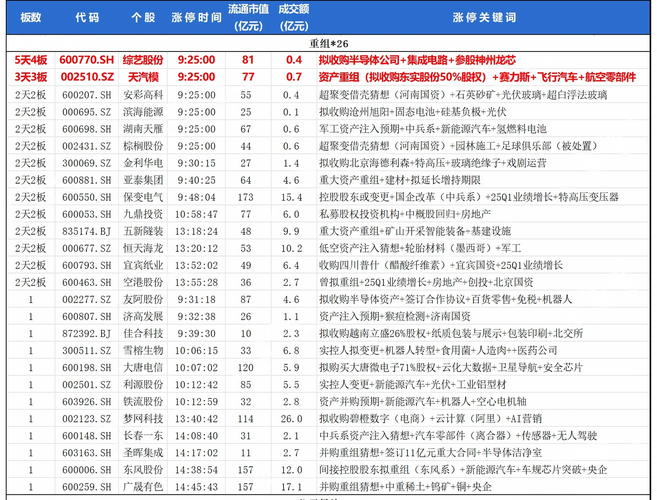Click stock name 佳合科技

(143, 334)
